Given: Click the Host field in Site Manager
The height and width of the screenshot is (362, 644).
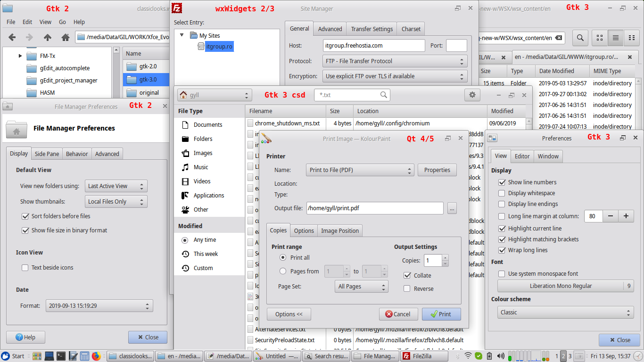Looking at the screenshot, I should click(x=374, y=46).
